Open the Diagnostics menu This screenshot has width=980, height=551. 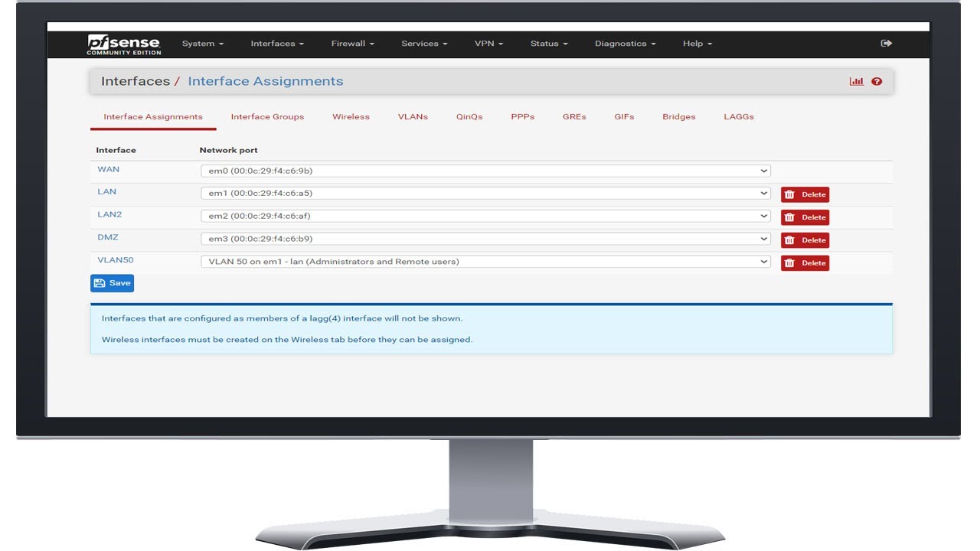[626, 44]
